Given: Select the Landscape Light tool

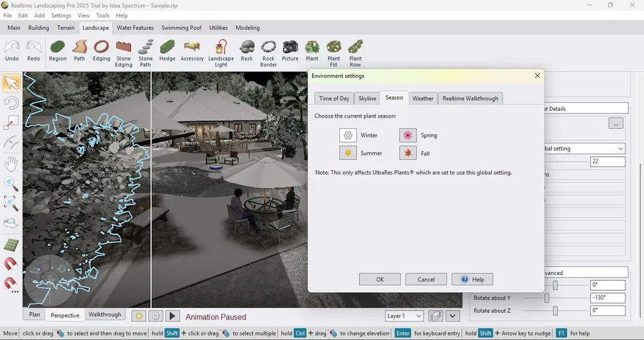Looking at the screenshot, I should [x=221, y=52].
